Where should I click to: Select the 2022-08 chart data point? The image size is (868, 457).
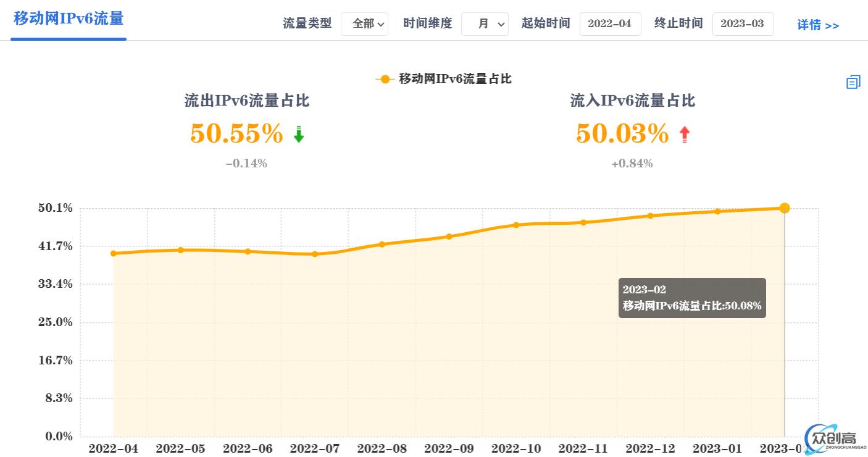[382, 244]
